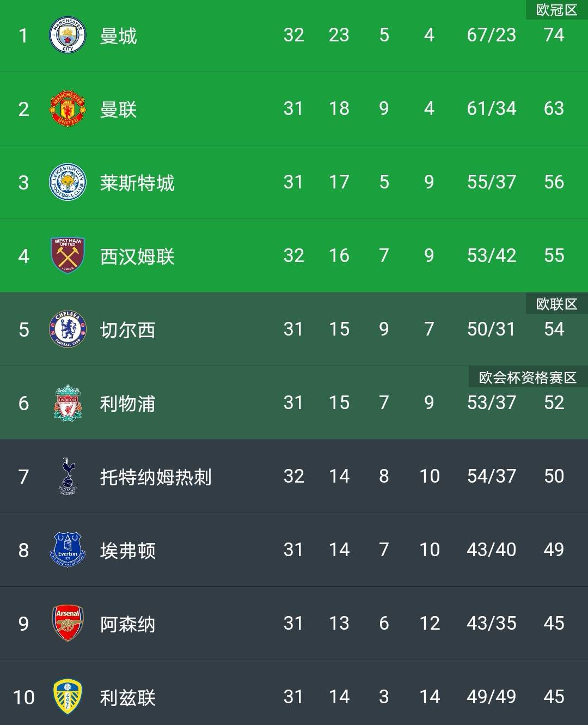
Task: Select Manchester City's 74 points value
Action: (x=554, y=35)
